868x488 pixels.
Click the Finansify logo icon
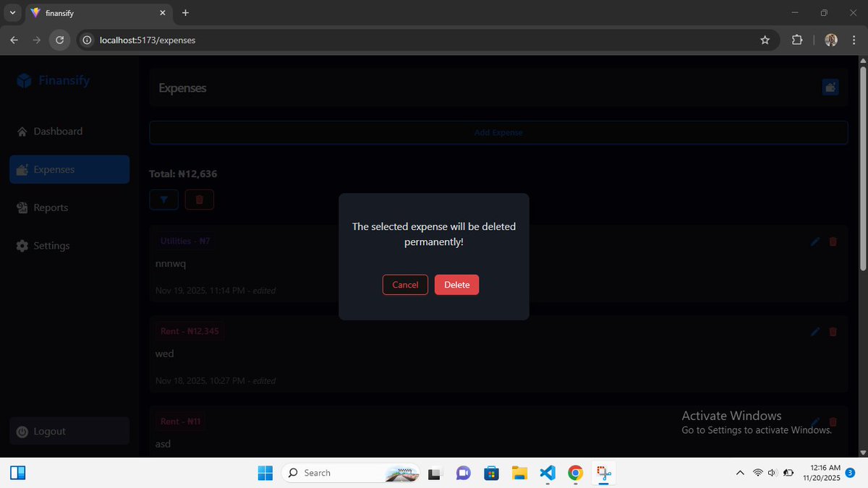(24, 81)
